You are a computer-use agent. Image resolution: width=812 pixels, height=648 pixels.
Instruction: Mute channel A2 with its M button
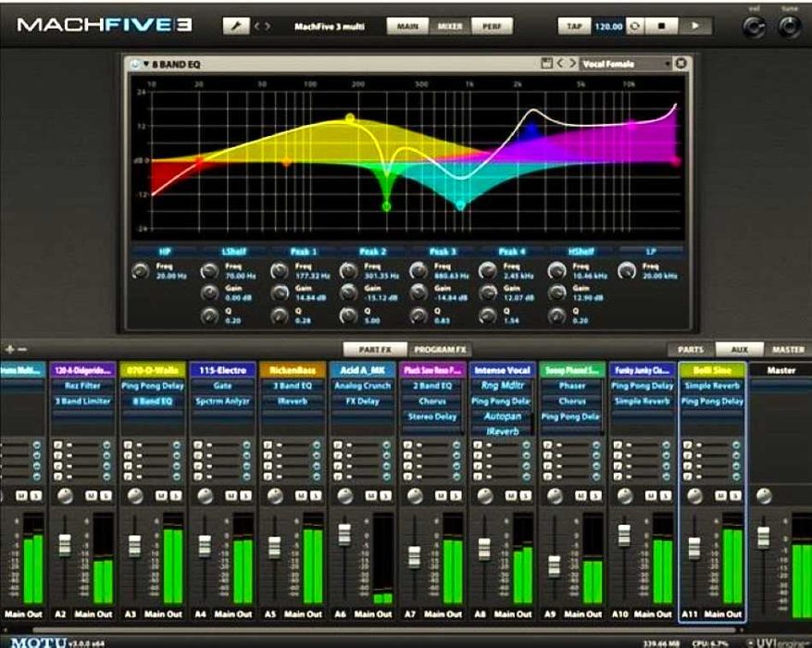tap(91, 496)
